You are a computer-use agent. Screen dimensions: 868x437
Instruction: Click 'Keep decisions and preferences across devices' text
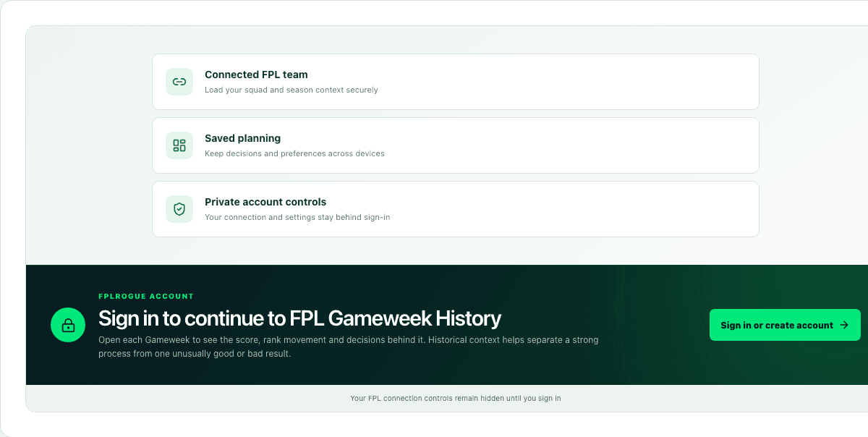[294, 154]
